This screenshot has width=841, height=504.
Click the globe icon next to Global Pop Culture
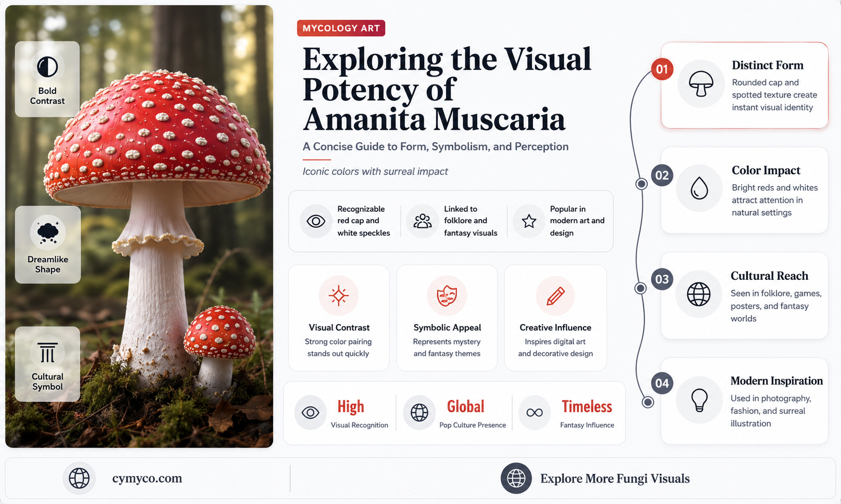(419, 413)
